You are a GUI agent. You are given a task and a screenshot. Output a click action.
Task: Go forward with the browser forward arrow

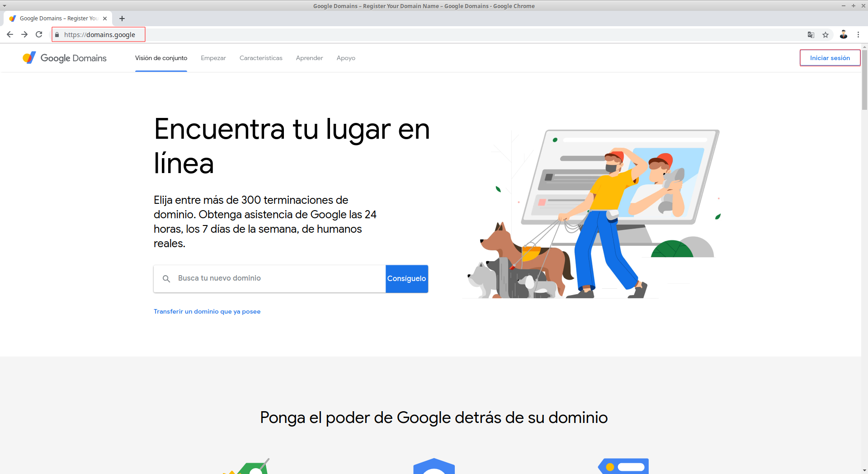[x=24, y=34]
